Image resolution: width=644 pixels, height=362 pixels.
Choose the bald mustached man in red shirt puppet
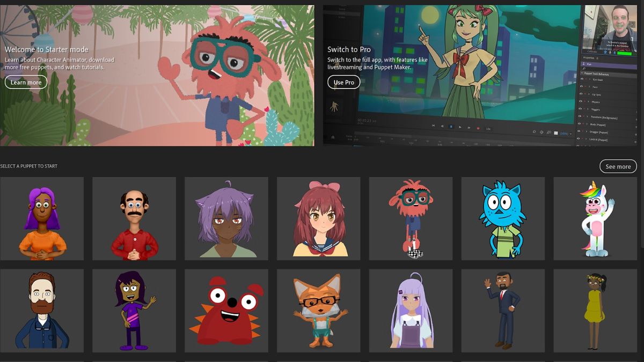(134, 219)
